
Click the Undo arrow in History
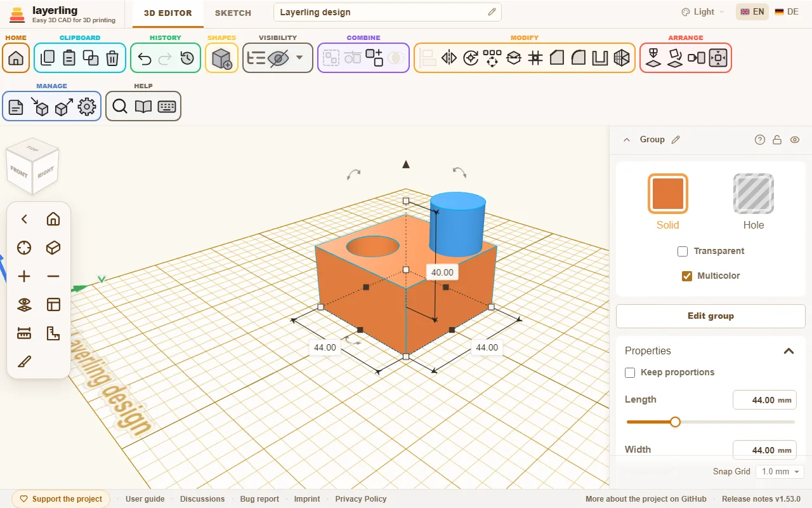pyautogui.click(x=145, y=58)
